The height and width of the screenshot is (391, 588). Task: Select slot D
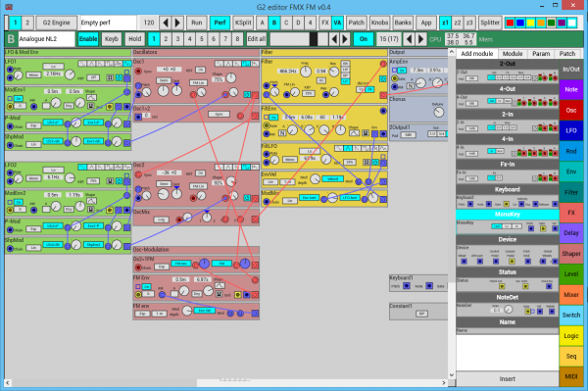pyautogui.click(x=298, y=23)
